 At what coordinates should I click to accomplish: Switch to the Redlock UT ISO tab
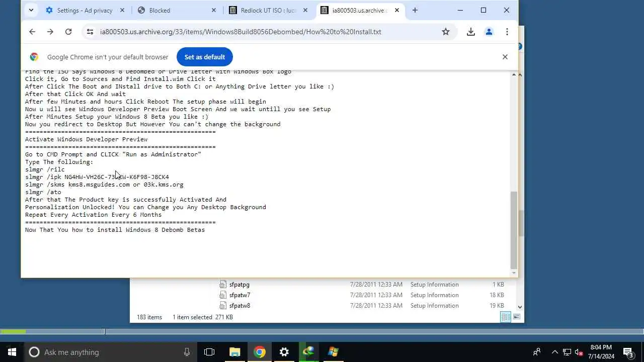(269, 10)
